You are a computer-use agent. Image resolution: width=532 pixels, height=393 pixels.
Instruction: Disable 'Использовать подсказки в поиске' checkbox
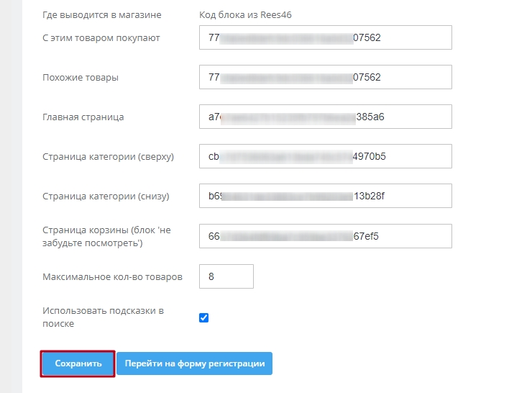tap(204, 317)
